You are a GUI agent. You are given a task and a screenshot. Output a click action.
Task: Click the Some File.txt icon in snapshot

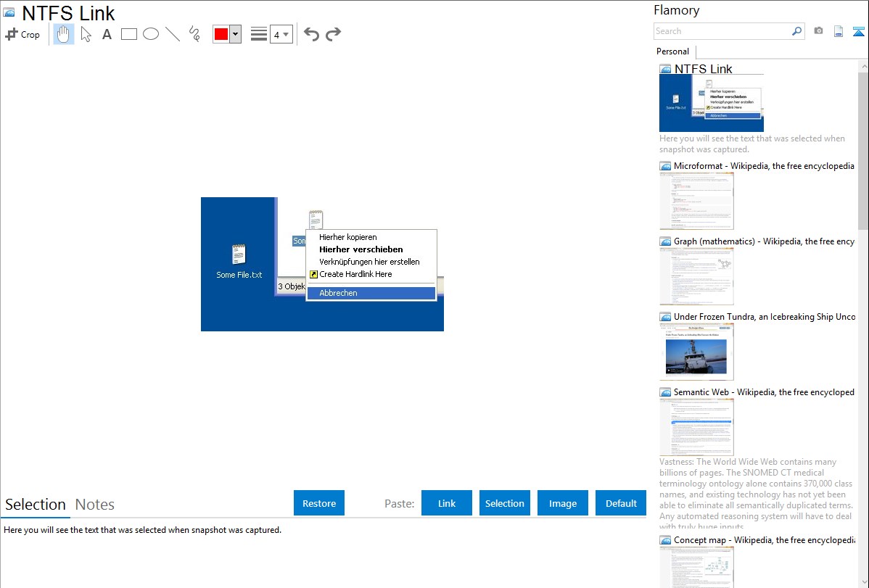[x=239, y=255]
